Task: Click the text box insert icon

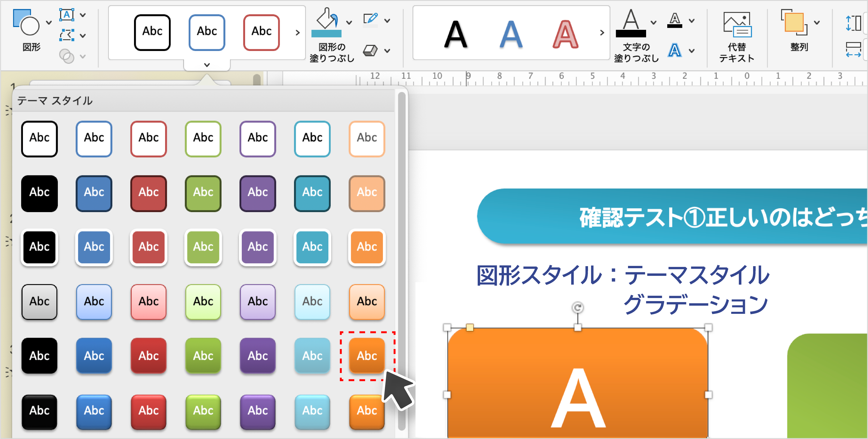Action: pyautogui.click(x=66, y=15)
